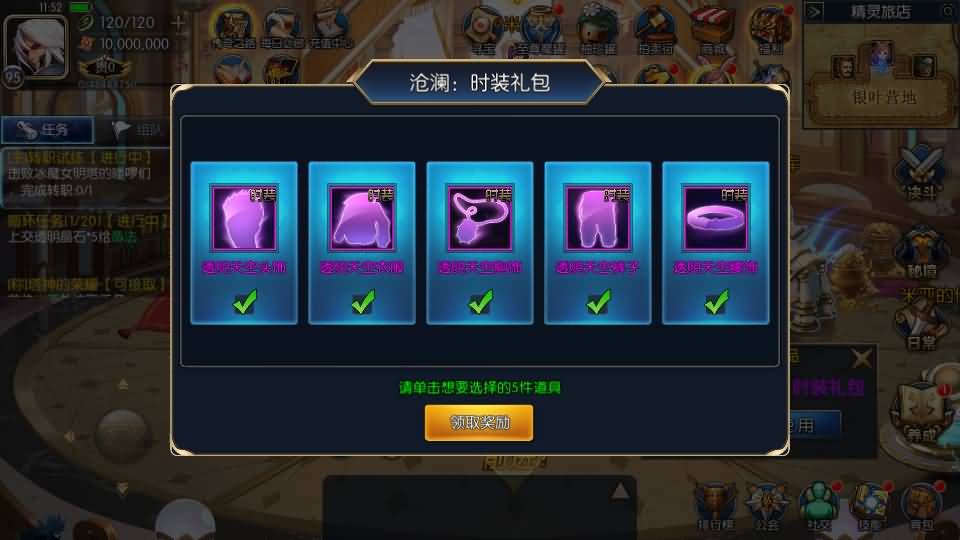Select the purple headwear fashion item icon
This screenshot has width=960, height=540.
(x=244, y=218)
